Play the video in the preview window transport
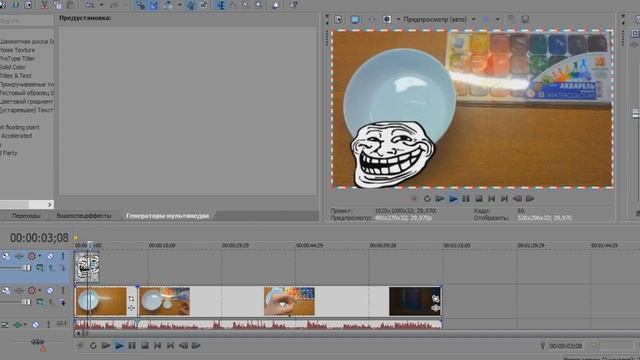640x360 pixels. point(453,199)
